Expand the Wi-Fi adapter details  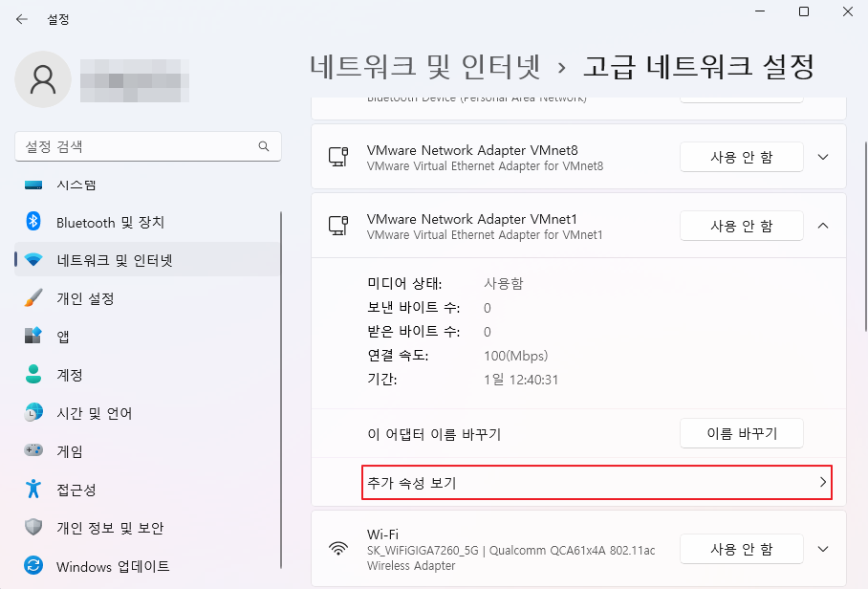823,549
